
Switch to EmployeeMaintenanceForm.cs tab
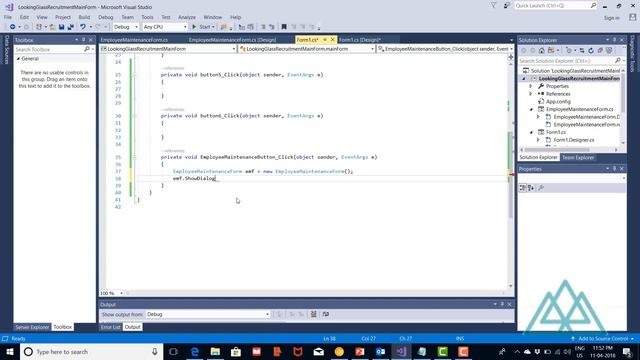[x=134, y=40]
